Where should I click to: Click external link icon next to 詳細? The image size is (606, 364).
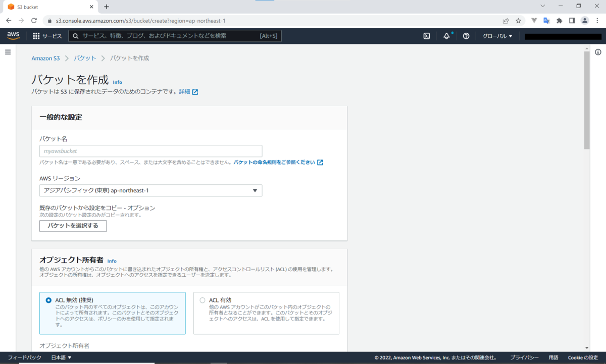click(195, 92)
